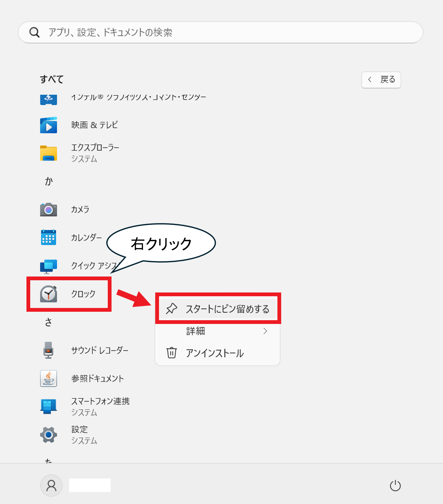Screen dimensions: 443x504
Task: Open the カレンダー app icon
Action: [49, 237]
